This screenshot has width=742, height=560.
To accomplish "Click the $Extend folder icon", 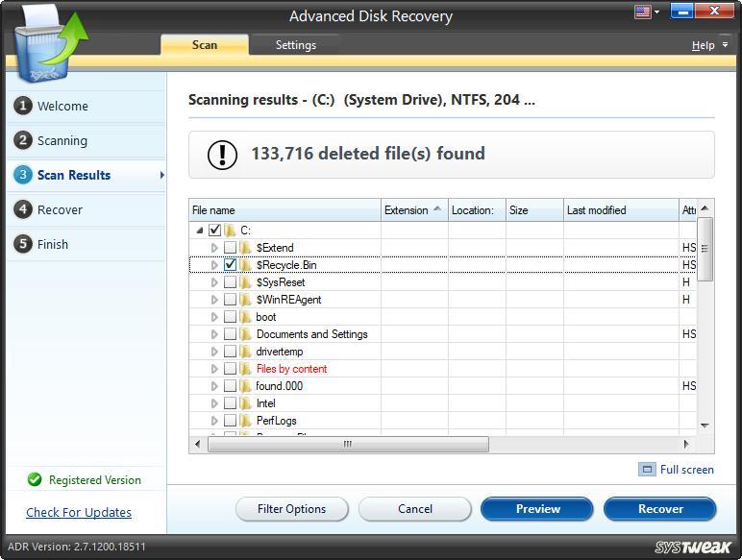I will pyautogui.click(x=246, y=248).
